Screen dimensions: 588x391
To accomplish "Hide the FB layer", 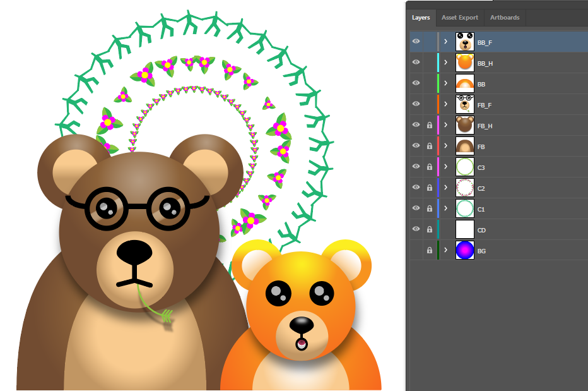I will (416, 146).
